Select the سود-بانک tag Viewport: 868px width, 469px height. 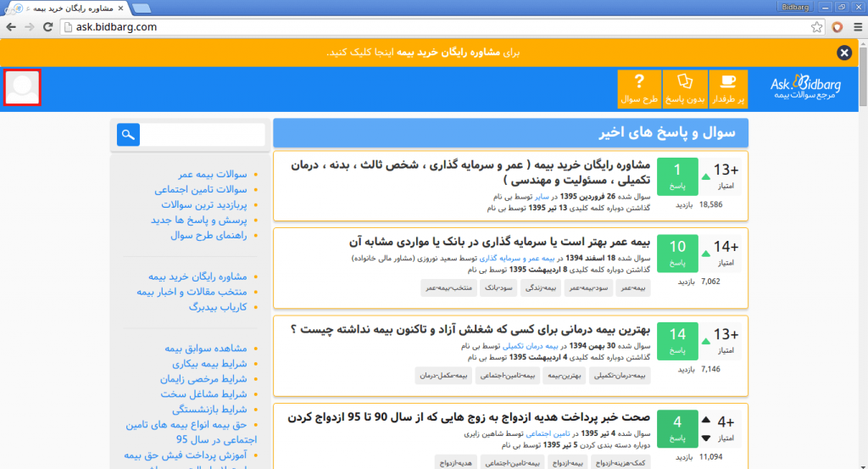click(x=498, y=288)
